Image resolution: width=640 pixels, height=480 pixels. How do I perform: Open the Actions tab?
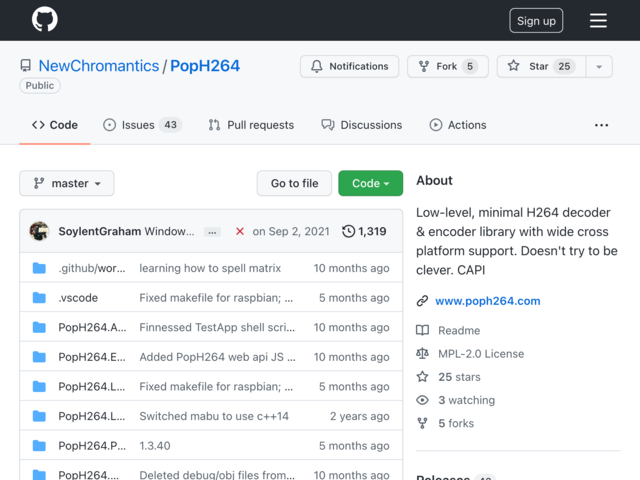pyautogui.click(x=458, y=125)
